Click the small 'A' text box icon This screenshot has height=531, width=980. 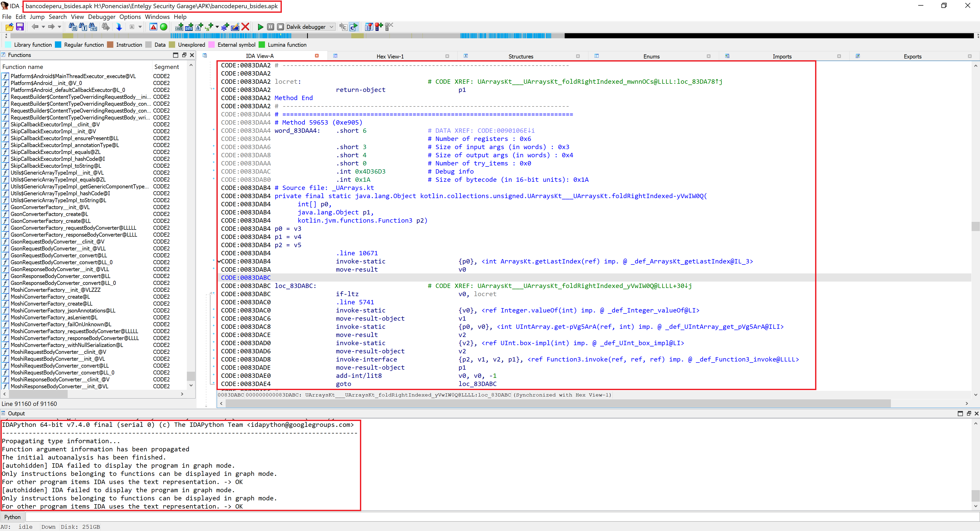(132, 27)
